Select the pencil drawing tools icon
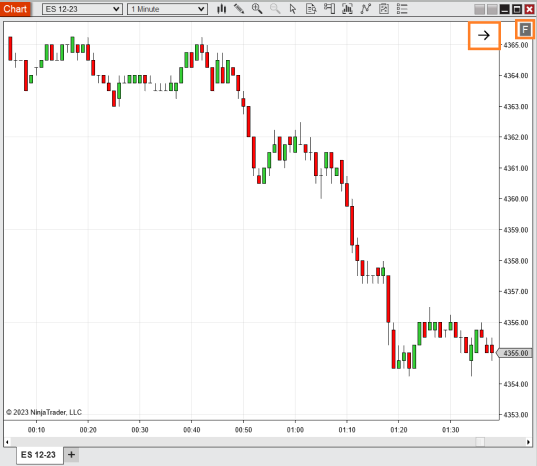The image size is (537, 466). coord(239,9)
